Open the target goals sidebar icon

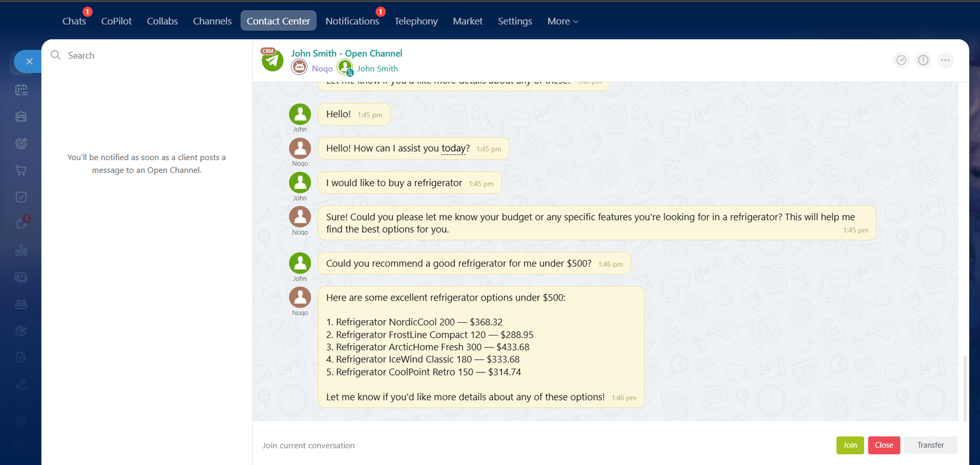(21, 144)
